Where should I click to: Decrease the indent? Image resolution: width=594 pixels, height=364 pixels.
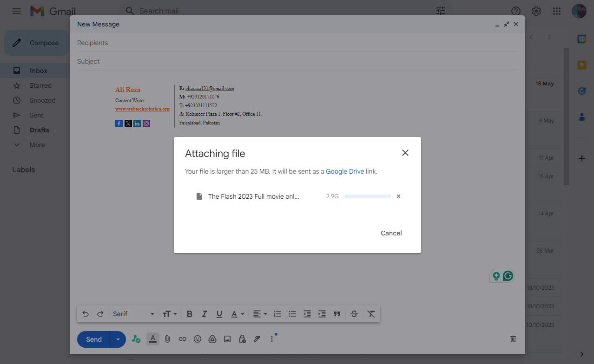[x=307, y=314]
